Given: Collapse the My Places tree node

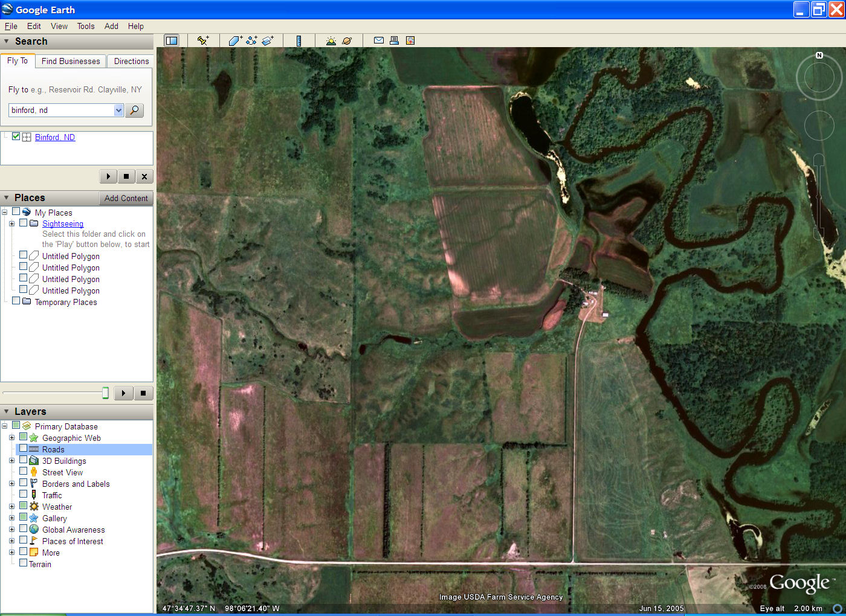Looking at the screenshot, I should click(4, 212).
